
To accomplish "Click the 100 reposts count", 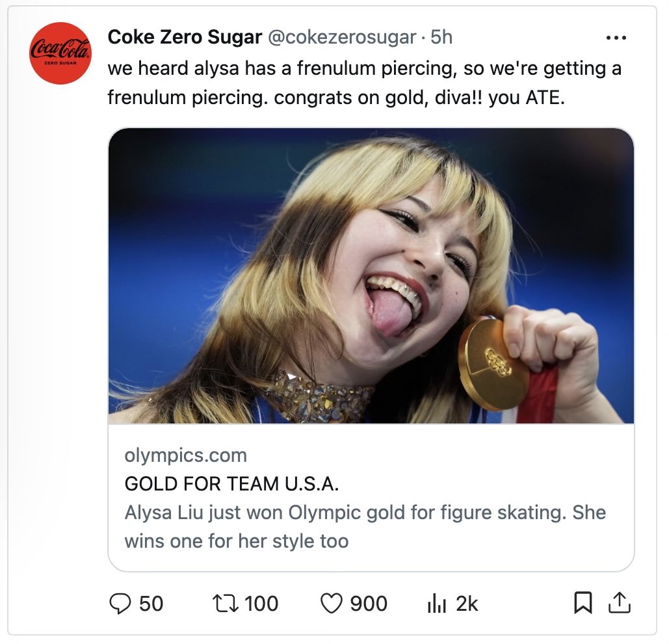I will coord(261,604).
